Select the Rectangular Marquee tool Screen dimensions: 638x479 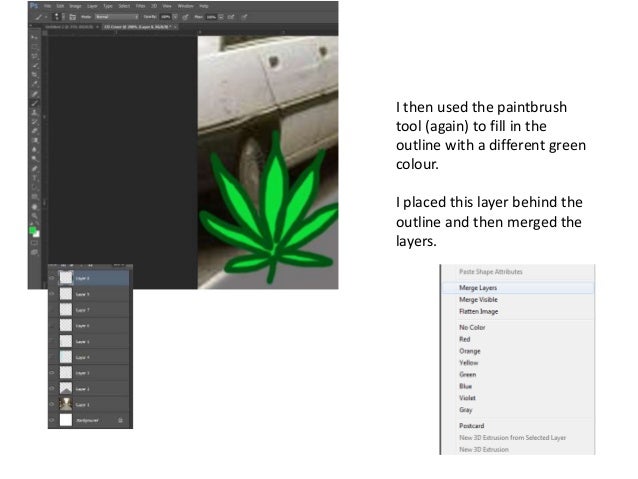pos(35,47)
